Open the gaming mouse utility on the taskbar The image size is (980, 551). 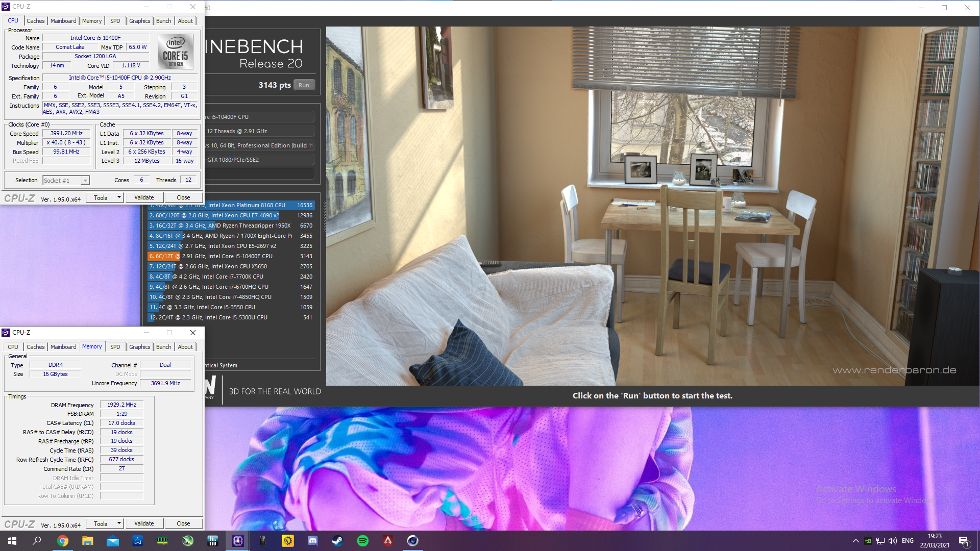click(262, 541)
